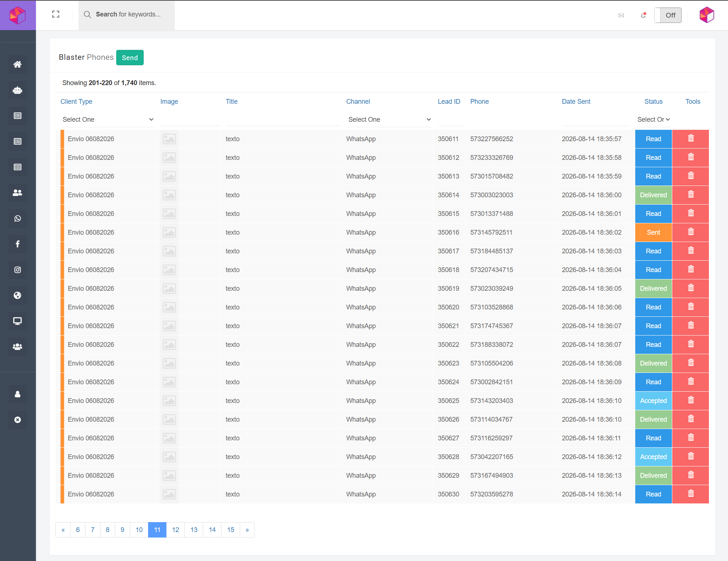The image size is (728, 561).
Task: Click the circled X logout sidebar icon
Action: click(17, 420)
